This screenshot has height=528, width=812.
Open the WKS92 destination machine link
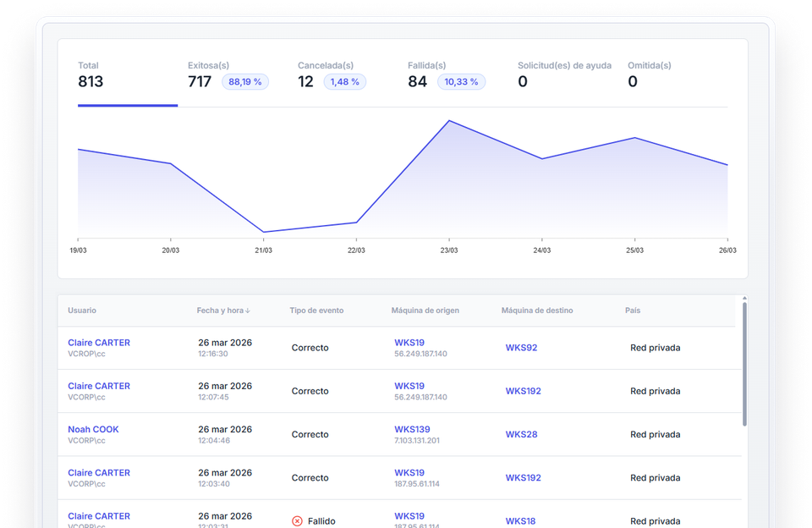click(522, 348)
